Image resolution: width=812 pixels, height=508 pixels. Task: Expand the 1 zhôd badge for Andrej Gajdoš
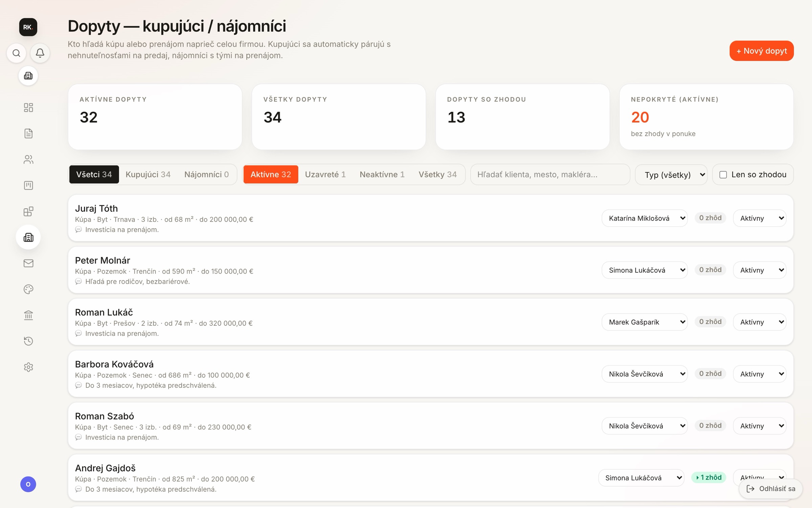[x=708, y=478]
